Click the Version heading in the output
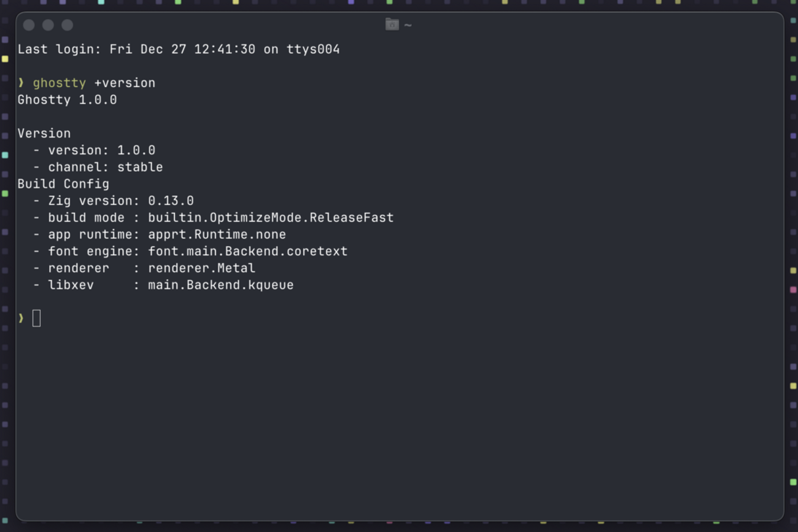798x532 pixels. [x=44, y=133]
